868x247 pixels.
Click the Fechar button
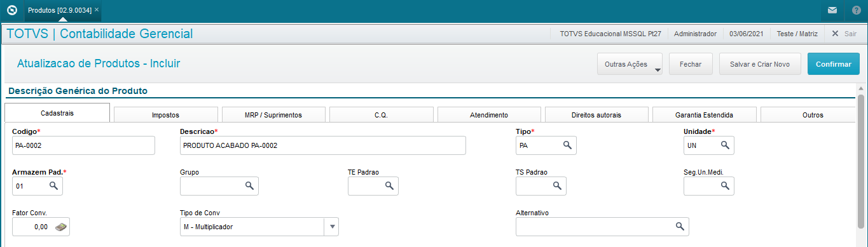click(x=691, y=64)
